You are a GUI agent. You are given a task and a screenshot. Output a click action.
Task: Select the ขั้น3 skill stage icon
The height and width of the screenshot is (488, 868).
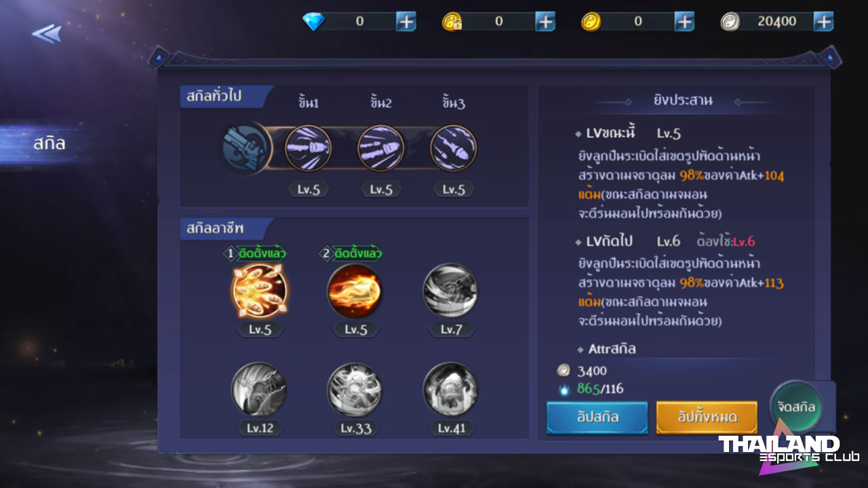pos(454,148)
